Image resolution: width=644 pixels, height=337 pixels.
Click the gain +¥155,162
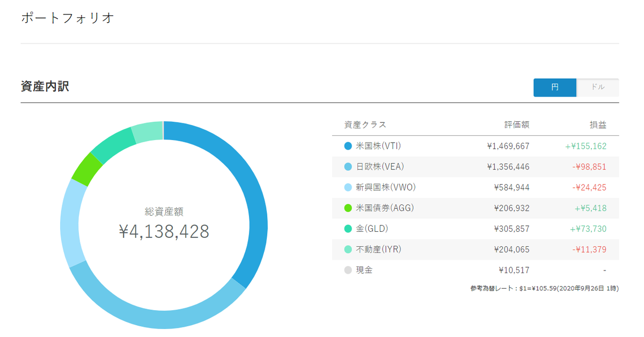tap(586, 146)
